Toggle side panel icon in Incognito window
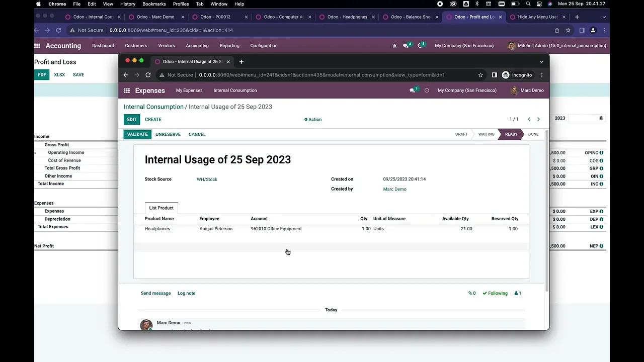Screen dimensions: 644x362 pos(494,75)
